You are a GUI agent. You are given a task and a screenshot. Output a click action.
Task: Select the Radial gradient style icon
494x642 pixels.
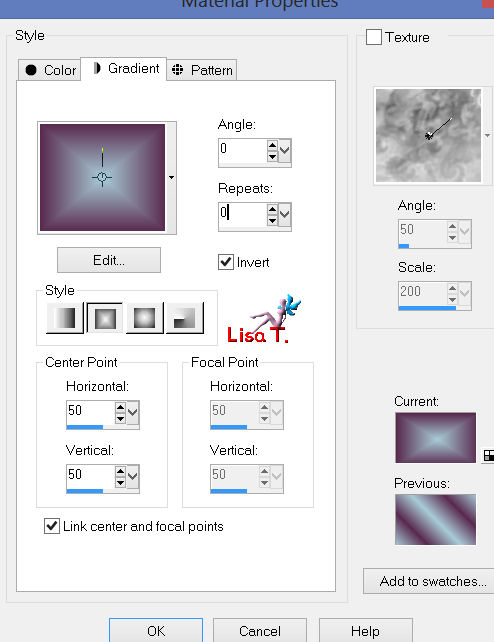[185, 318]
